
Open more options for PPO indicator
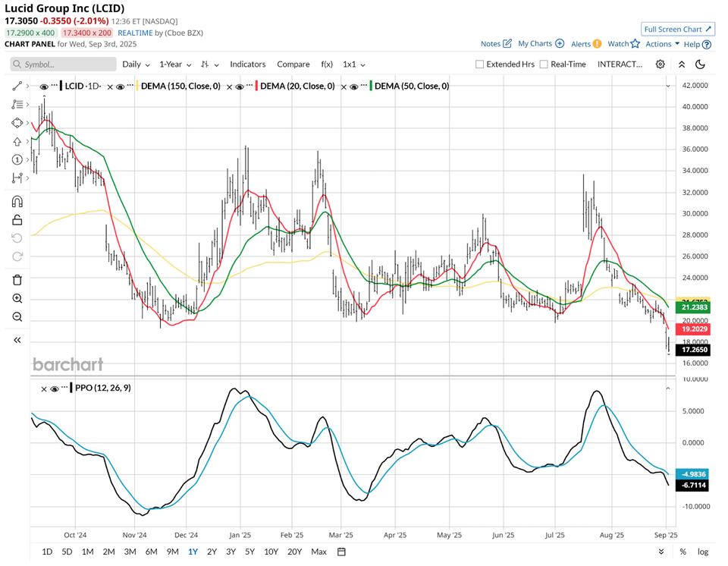click(x=64, y=387)
